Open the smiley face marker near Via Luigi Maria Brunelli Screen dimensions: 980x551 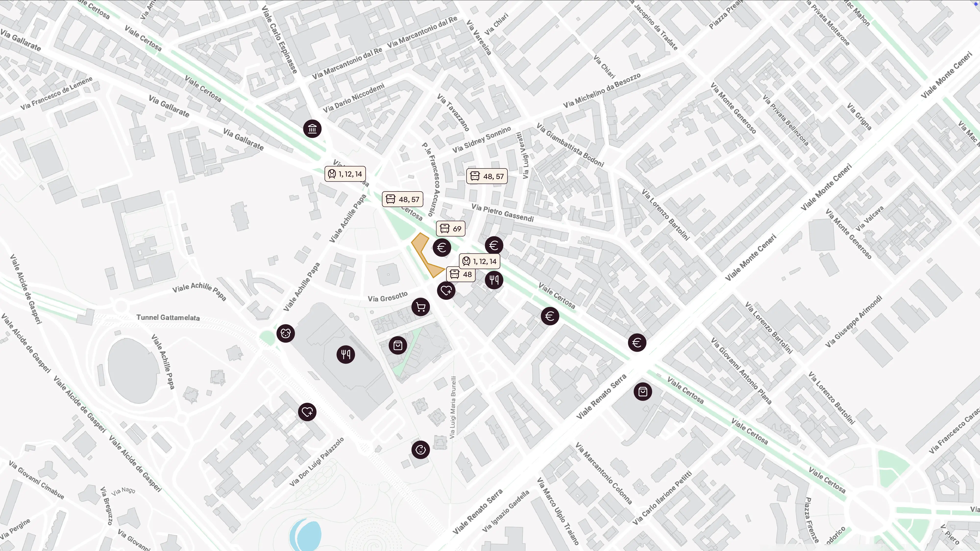420,450
